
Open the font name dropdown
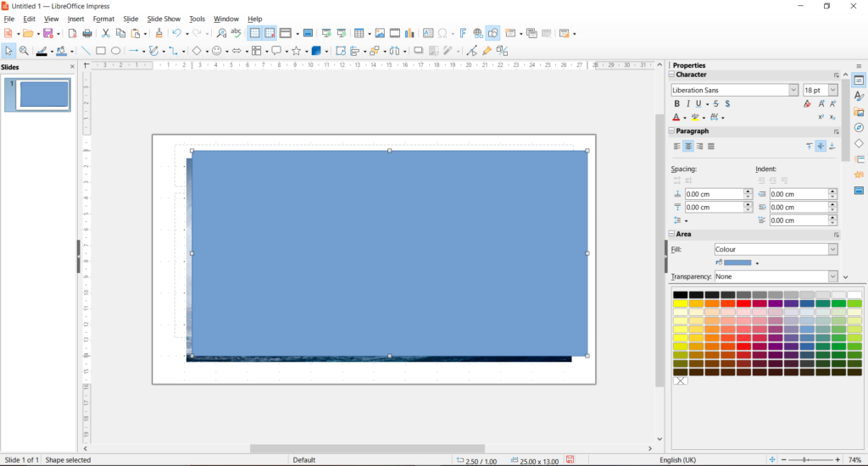[793, 90]
